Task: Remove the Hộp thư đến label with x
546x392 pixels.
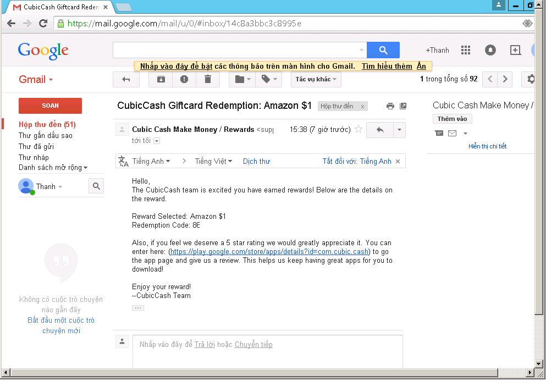Action: pos(362,107)
